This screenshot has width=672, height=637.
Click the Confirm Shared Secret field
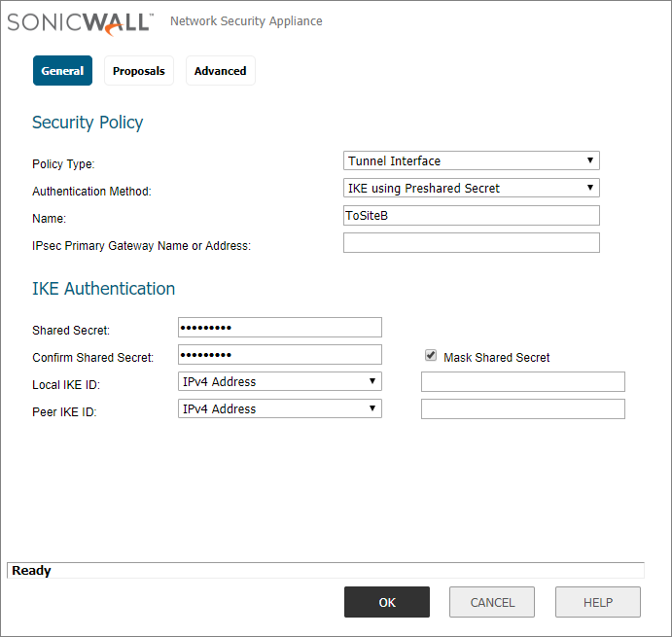pos(280,355)
